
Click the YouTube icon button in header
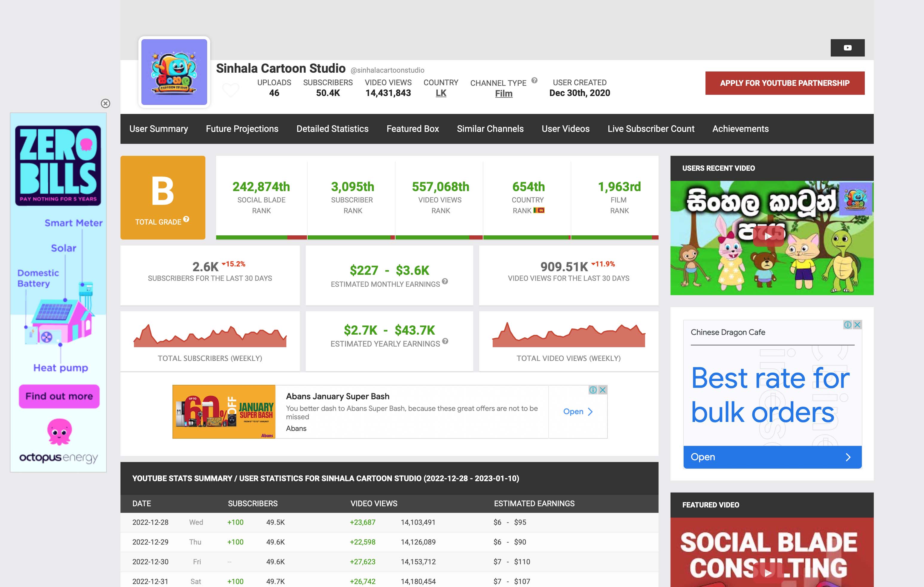[x=847, y=48]
